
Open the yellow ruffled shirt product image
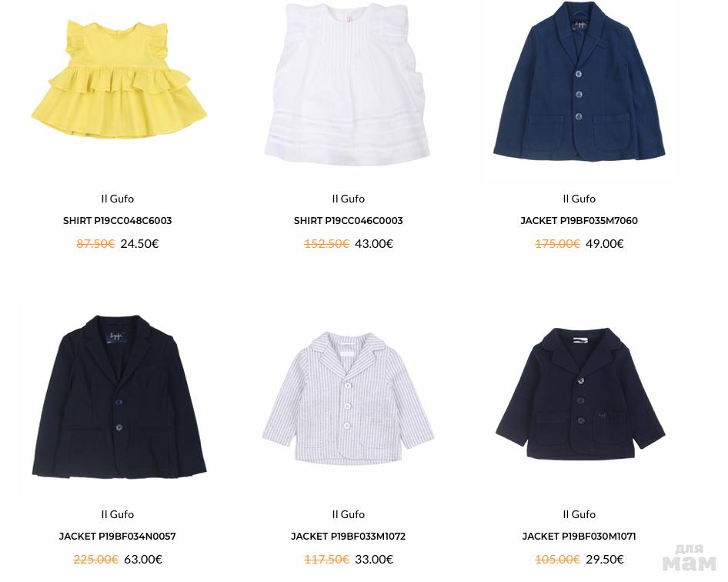click(119, 79)
